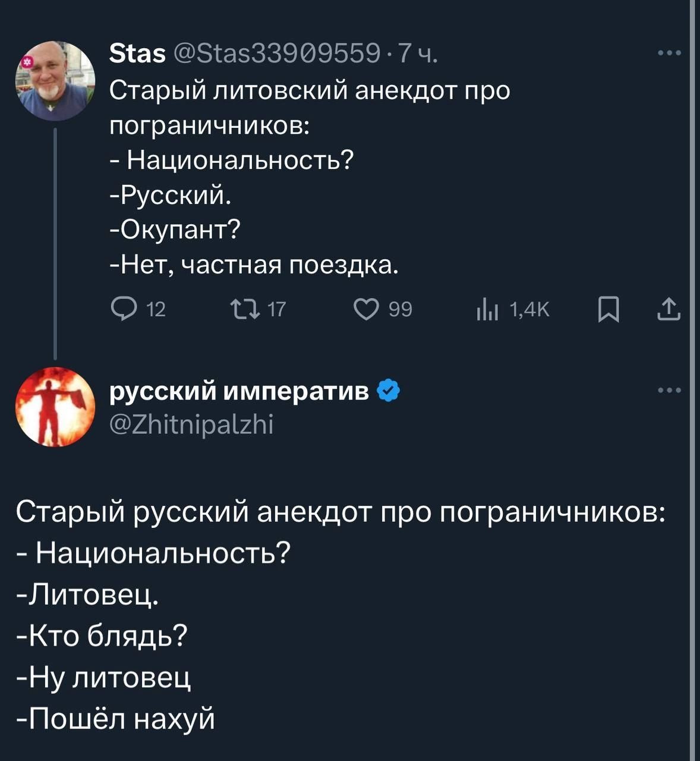
Task: Bookmark Stas's tweet
Action: 608,310
